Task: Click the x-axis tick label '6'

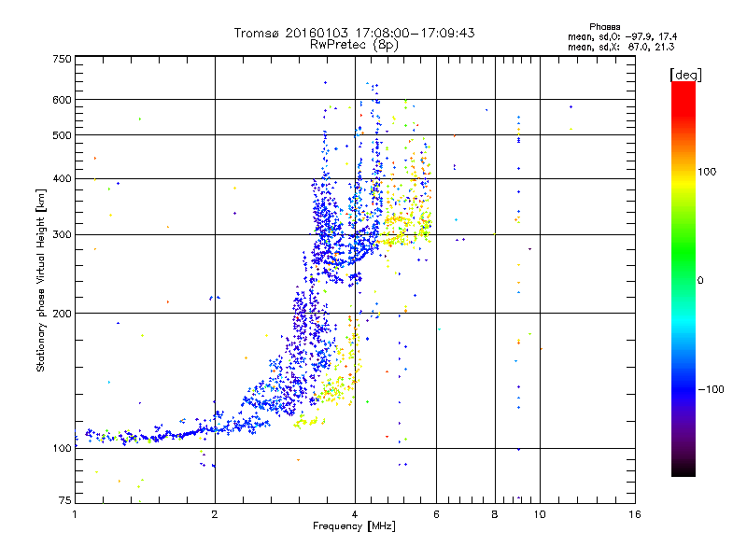Action: (x=436, y=514)
